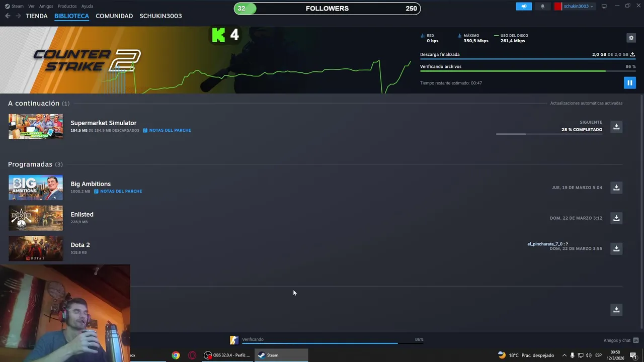Download Dota 2 update now
644x362 pixels.
click(616, 248)
